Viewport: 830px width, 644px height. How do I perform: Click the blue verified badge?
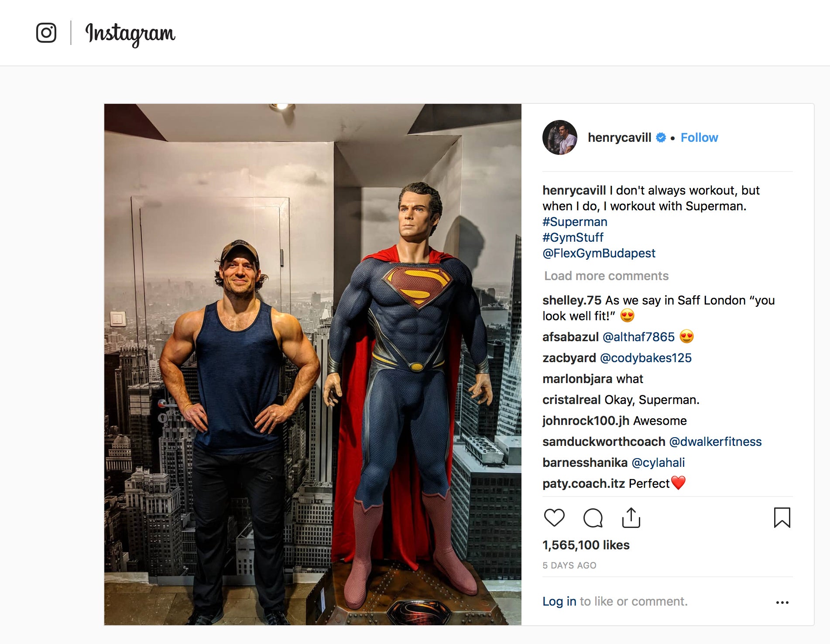pos(661,137)
